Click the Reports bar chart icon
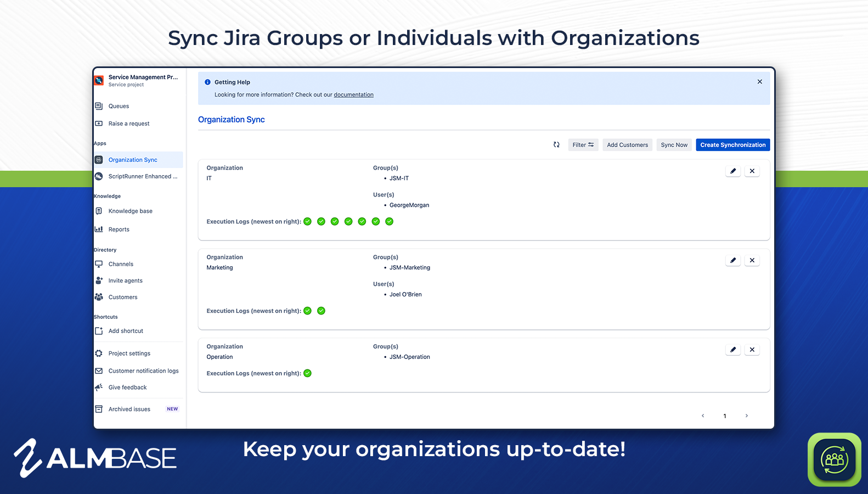Image resolution: width=868 pixels, height=494 pixels. click(99, 229)
